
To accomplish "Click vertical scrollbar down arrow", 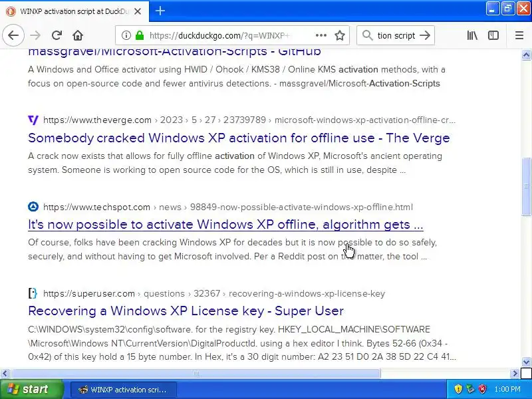I will click(526, 362).
